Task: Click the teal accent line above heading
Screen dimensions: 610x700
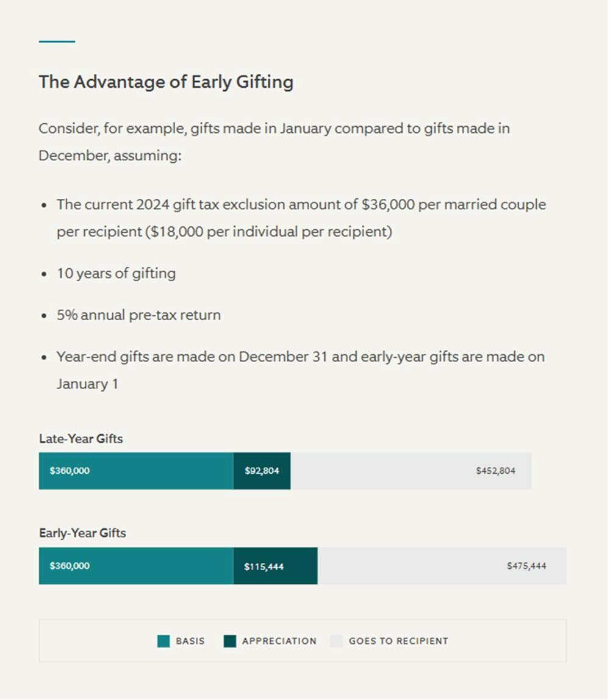Action: [57, 41]
